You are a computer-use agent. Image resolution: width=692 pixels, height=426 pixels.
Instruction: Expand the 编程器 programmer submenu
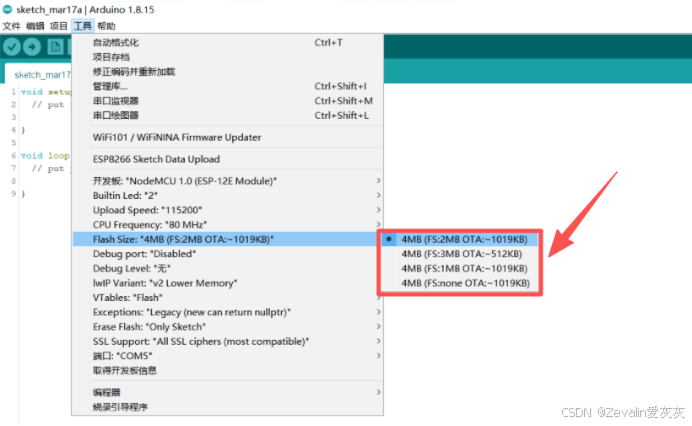click(227, 392)
